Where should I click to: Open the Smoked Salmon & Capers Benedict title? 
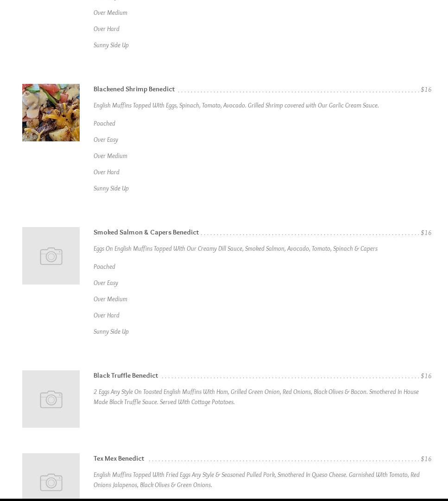click(x=146, y=232)
